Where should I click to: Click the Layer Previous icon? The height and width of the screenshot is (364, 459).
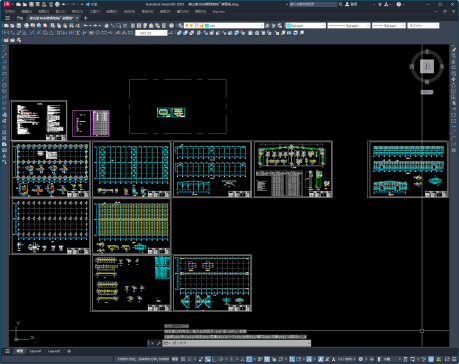tap(273, 25)
